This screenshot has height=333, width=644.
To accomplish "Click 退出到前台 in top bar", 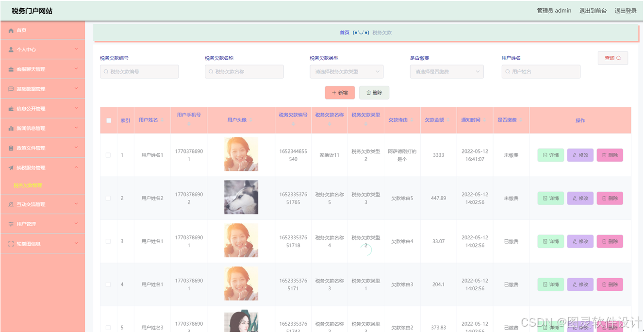I will 593,11.
